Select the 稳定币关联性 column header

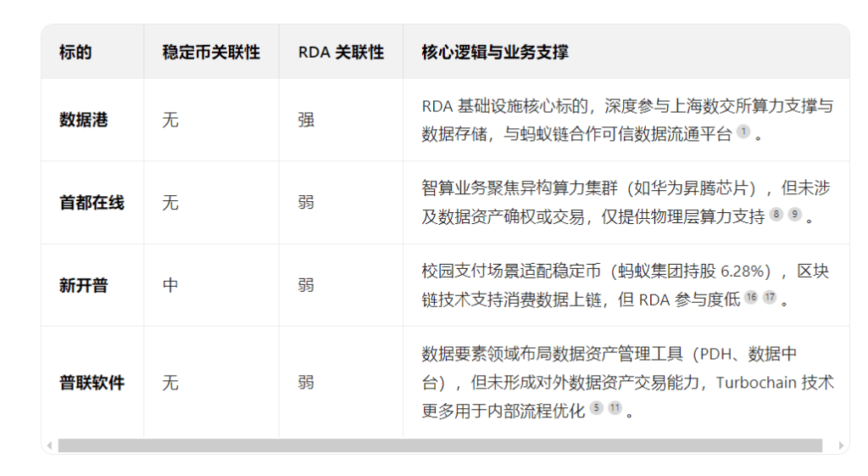point(211,52)
